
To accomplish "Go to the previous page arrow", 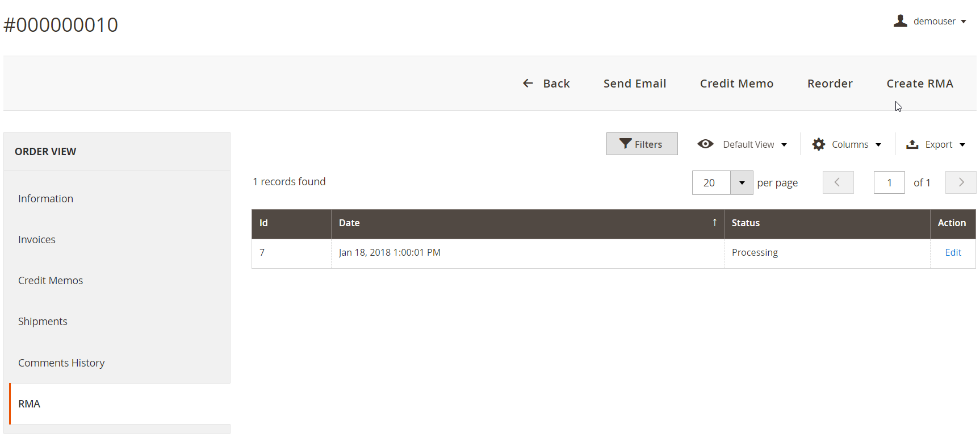I will (838, 182).
